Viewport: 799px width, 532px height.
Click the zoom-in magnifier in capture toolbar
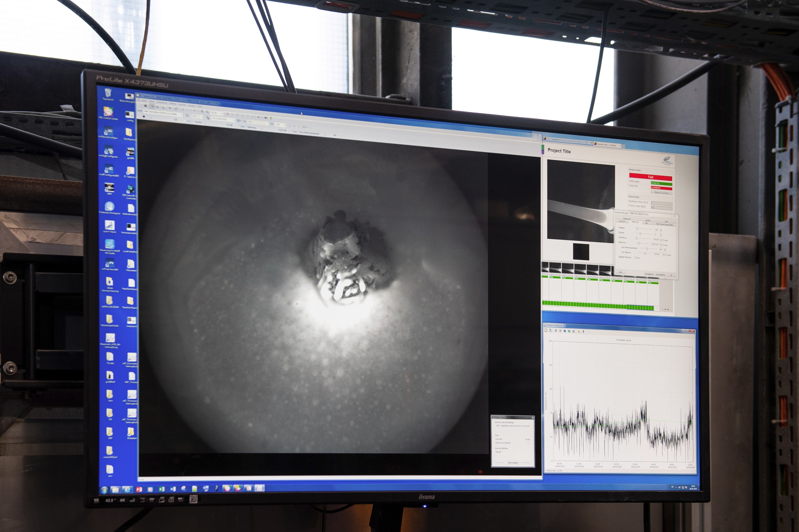tap(202, 112)
